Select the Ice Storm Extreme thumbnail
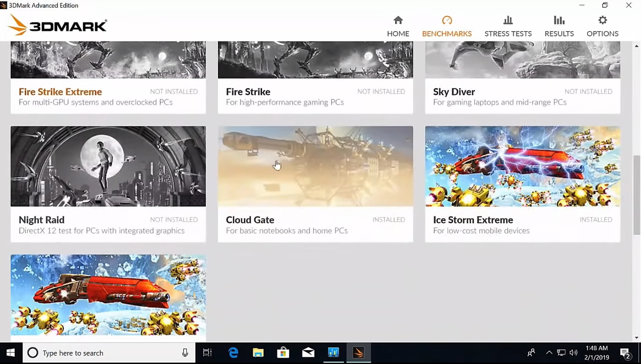The width and height of the screenshot is (641, 364). [523, 166]
